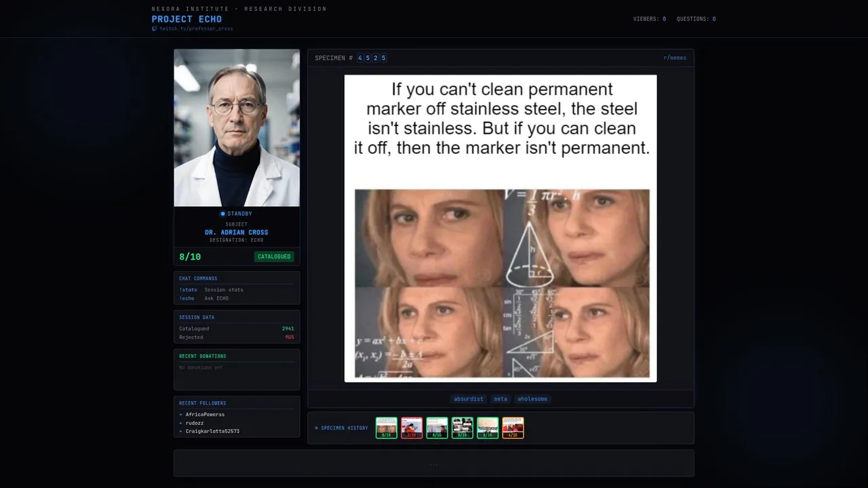The image size is (868, 488).
Task: Open the orange-bordered specimen thumbnail rated 6/10
Action: [x=513, y=428]
